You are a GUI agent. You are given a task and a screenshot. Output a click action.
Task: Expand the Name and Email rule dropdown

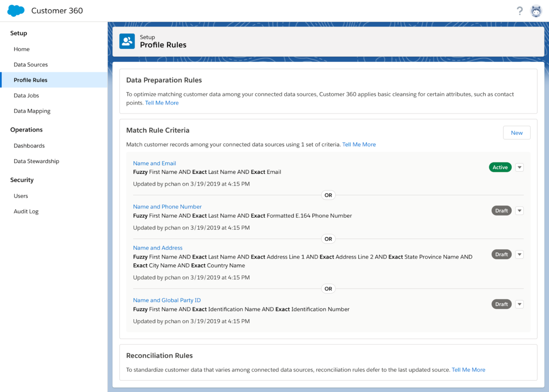point(519,168)
